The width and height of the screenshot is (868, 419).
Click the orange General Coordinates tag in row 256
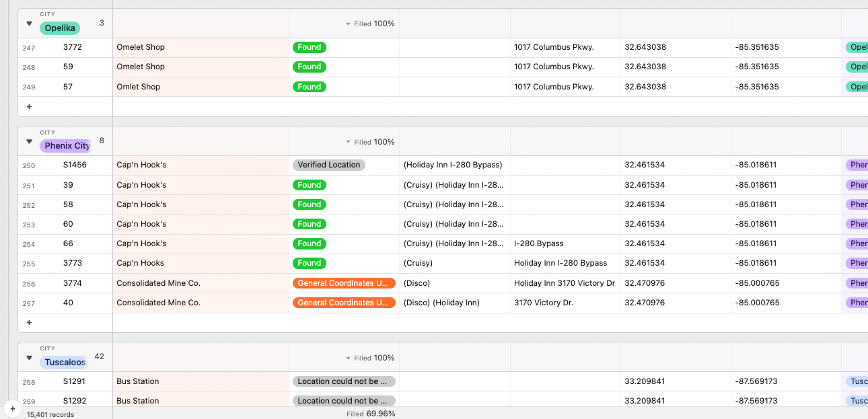pyautogui.click(x=343, y=283)
